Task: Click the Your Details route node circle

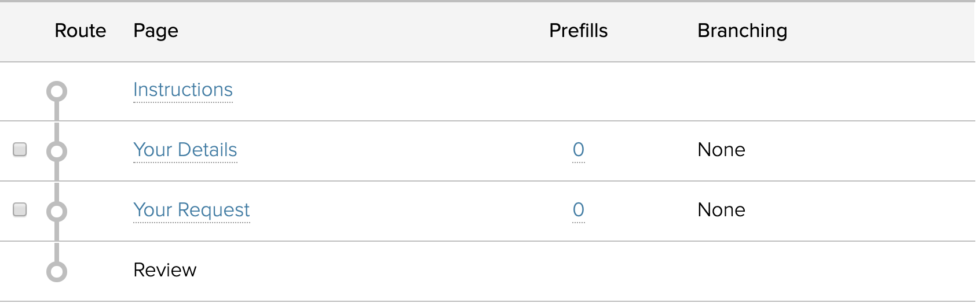Action: (x=57, y=151)
